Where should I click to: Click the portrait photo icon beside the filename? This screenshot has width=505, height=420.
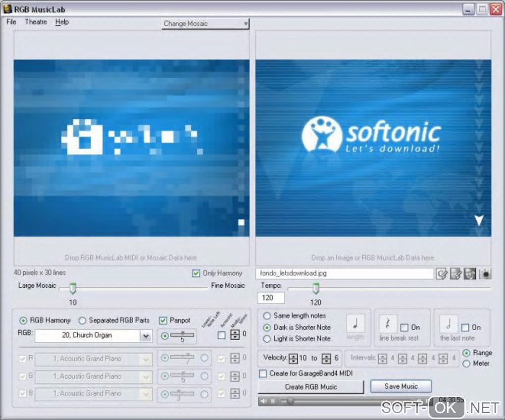[x=470, y=274]
